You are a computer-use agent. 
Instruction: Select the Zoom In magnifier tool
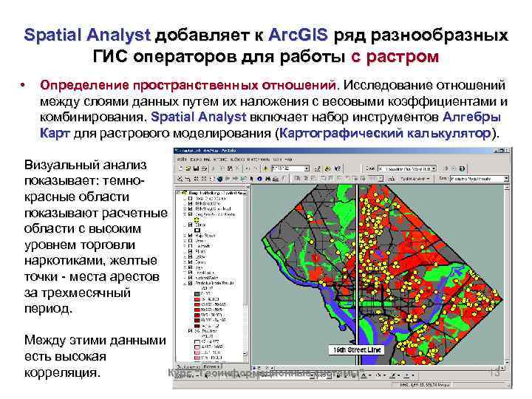(180, 179)
